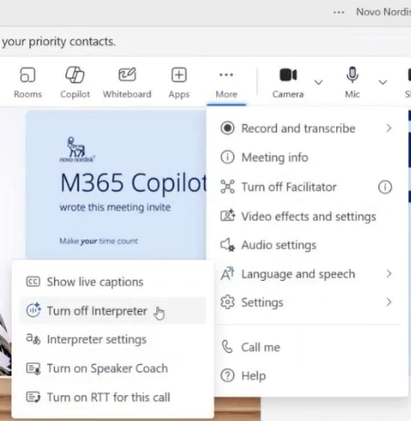Expand camera options dropdown arrow
Image resolution: width=411 pixels, height=421 pixels.
pyautogui.click(x=319, y=82)
